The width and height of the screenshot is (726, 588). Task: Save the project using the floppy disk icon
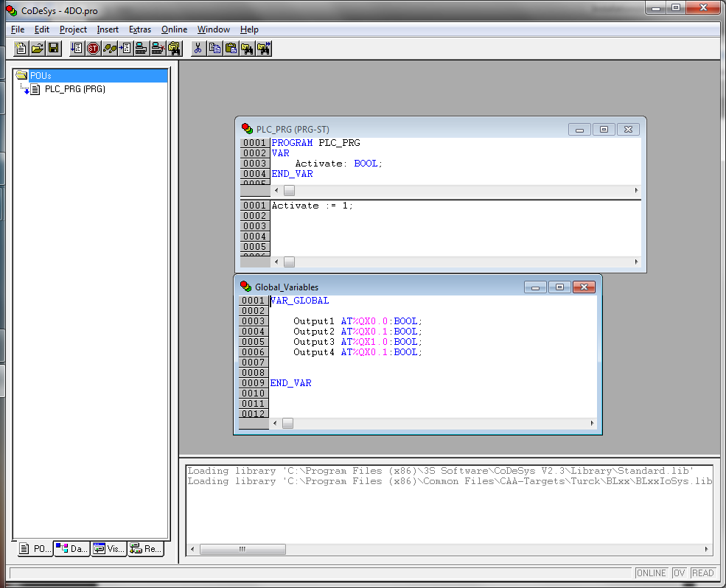[x=54, y=48]
